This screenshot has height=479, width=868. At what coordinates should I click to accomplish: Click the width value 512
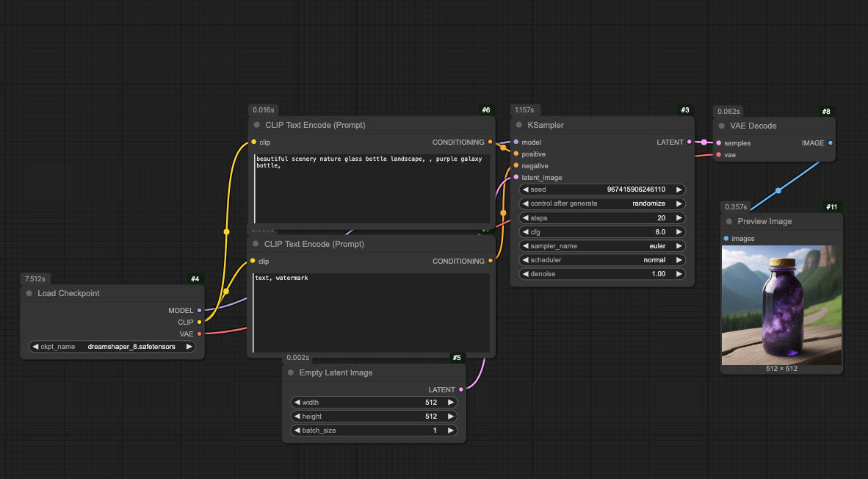(431, 403)
